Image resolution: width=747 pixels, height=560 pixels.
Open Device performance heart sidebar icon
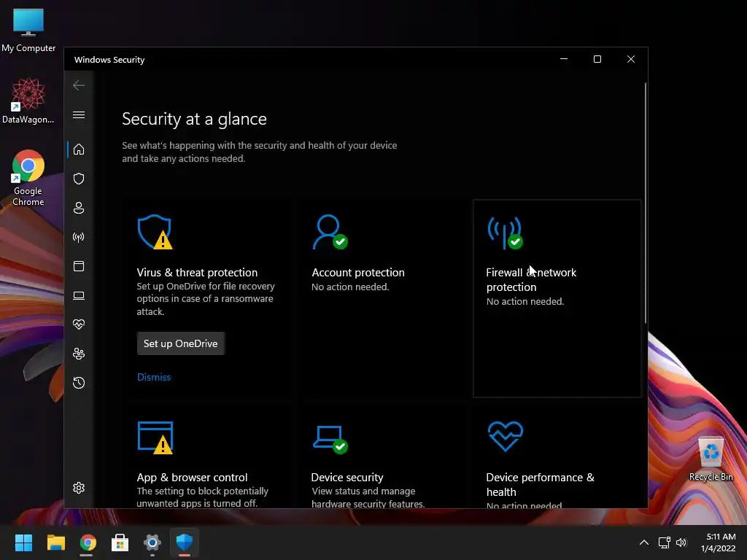[x=79, y=324]
